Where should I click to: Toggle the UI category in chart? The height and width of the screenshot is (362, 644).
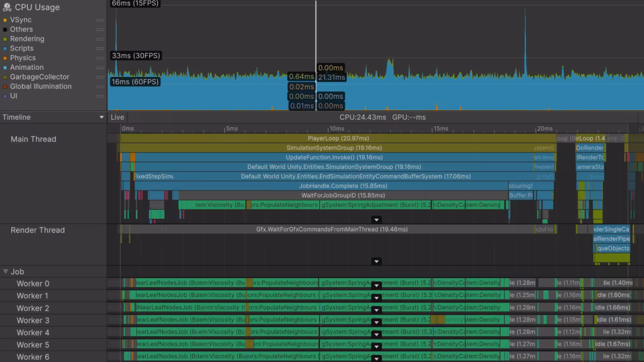5,96
